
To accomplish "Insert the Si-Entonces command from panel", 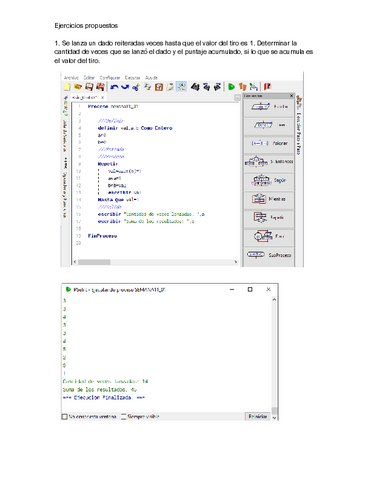I will click(269, 162).
